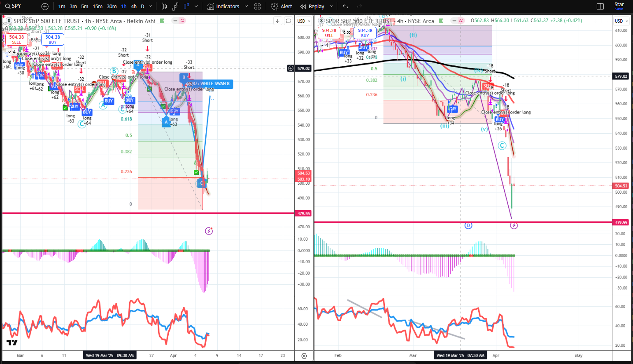The height and width of the screenshot is (364, 633).
Task: Click the purple lightning icon on the 1h chart
Action: click(209, 231)
